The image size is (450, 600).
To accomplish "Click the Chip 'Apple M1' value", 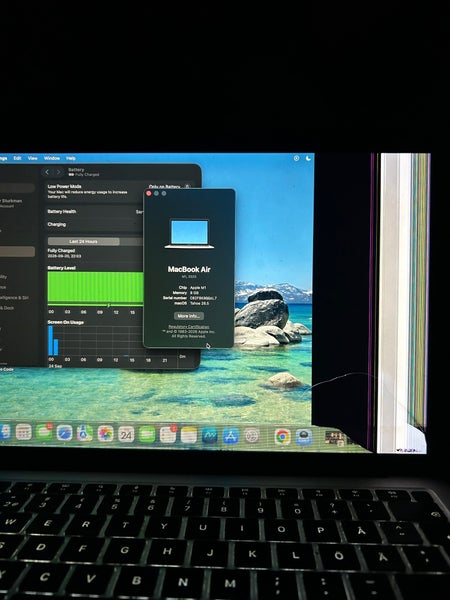I will pyautogui.click(x=198, y=288).
